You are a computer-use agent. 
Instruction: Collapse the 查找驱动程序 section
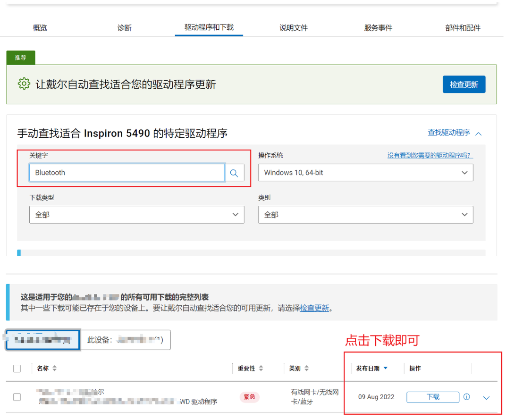[x=448, y=133]
